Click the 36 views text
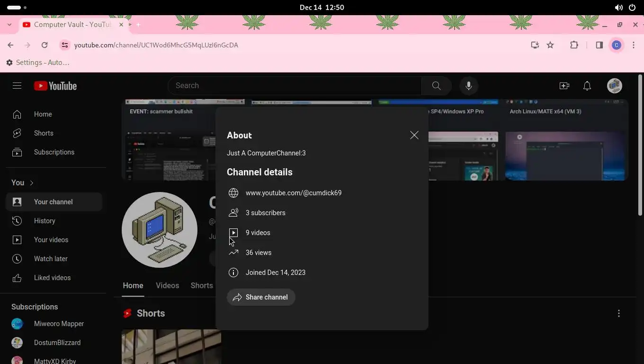Viewport: 644px width, 364px height. [259, 253]
